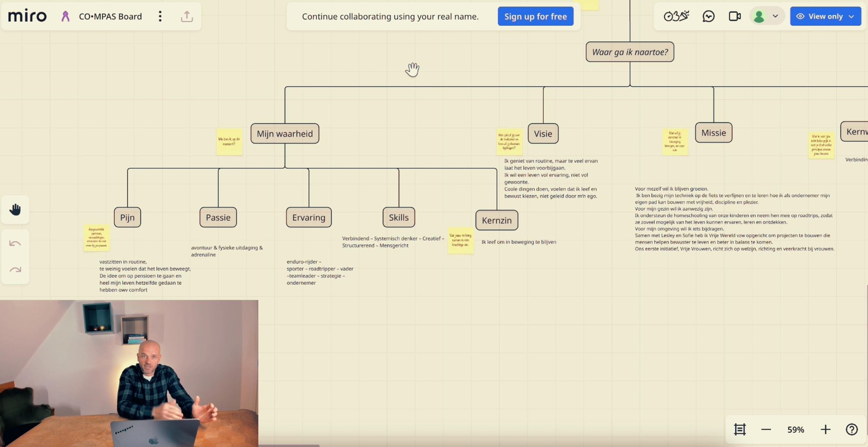Select the hand pan tool
This screenshot has height=447, width=868.
point(15,209)
